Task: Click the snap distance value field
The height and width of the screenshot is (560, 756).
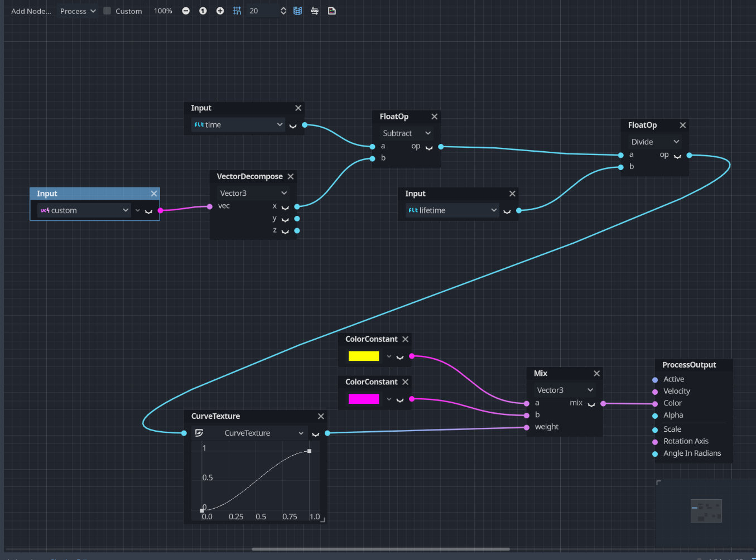Action: 259,11
